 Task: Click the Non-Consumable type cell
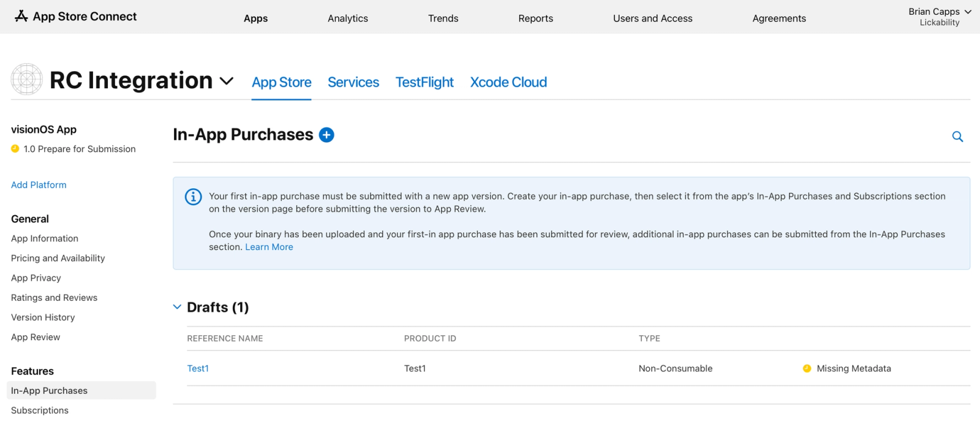(x=676, y=368)
